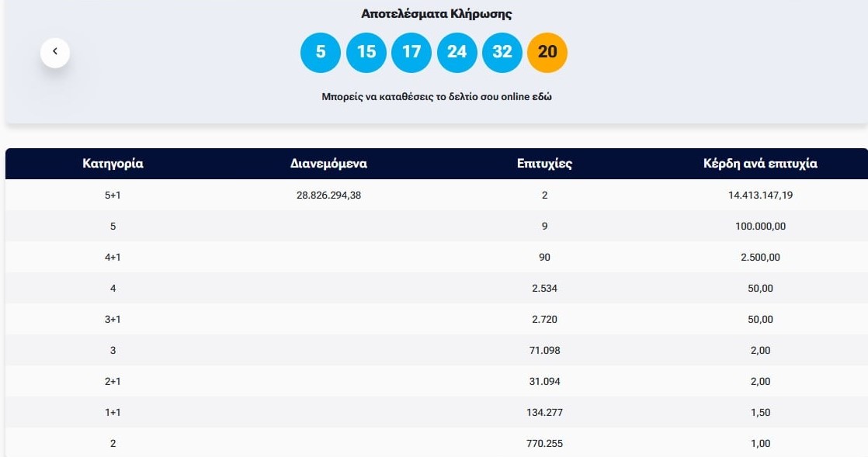Click the circular back navigation button
The image size is (868, 457).
pyautogui.click(x=55, y=51)
